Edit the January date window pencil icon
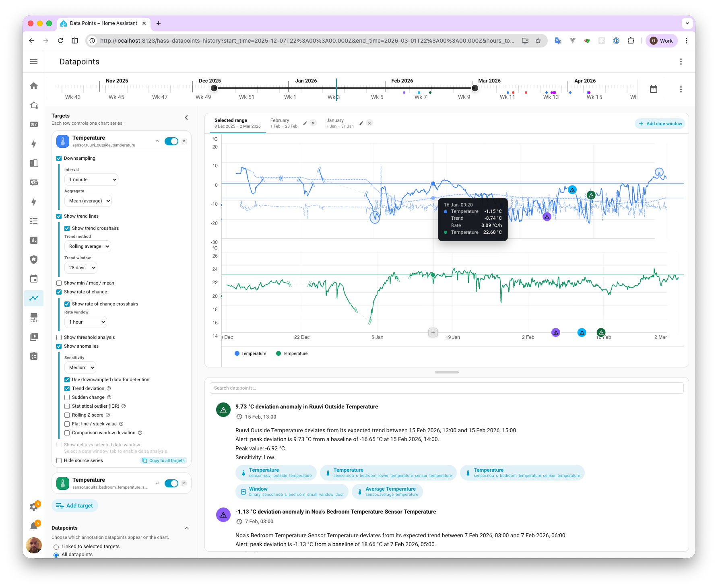This screenshot has width=718, height=588. [361, 123]
